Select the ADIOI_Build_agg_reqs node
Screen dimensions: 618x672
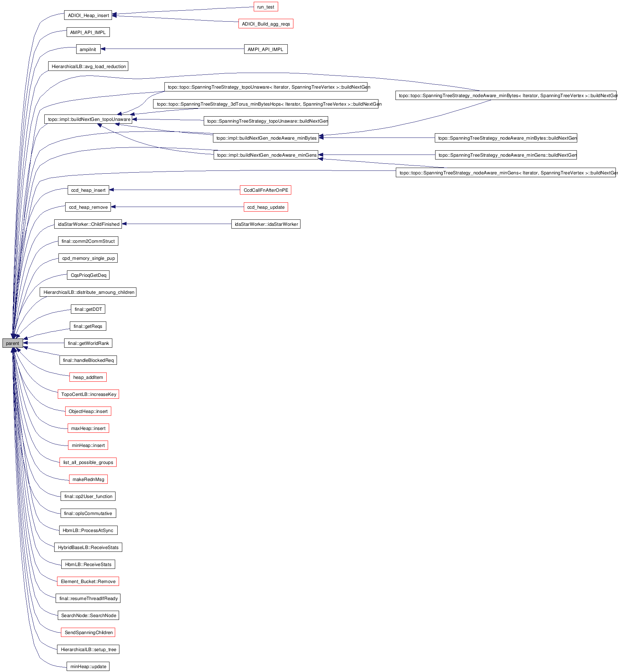pyautogui.click(x=266, y=24)
